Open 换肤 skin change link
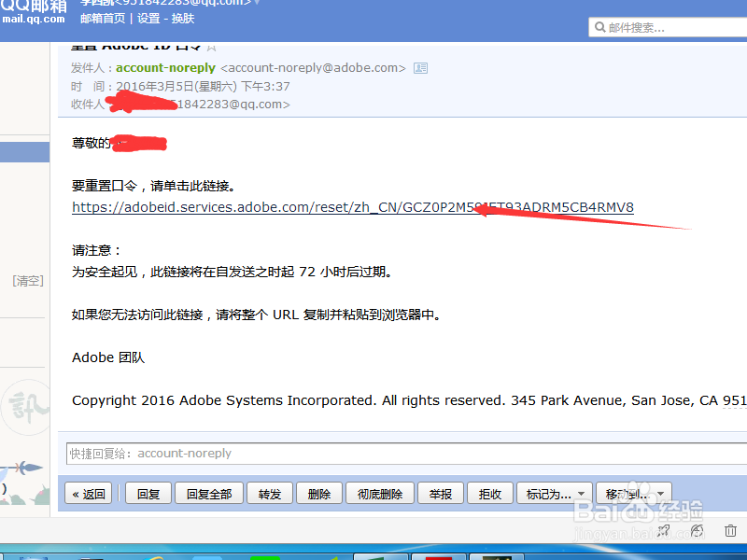 tap(183, 19)
